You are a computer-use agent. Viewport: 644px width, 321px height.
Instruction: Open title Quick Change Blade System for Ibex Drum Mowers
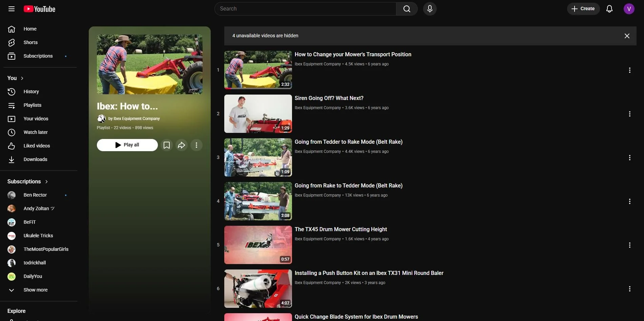click(356, 317)
